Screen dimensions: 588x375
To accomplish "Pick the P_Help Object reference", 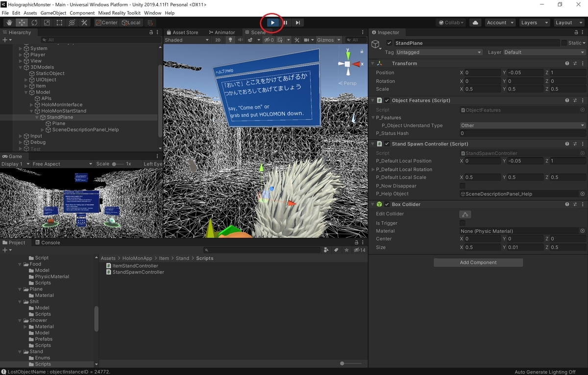I will tap(583, 194).
